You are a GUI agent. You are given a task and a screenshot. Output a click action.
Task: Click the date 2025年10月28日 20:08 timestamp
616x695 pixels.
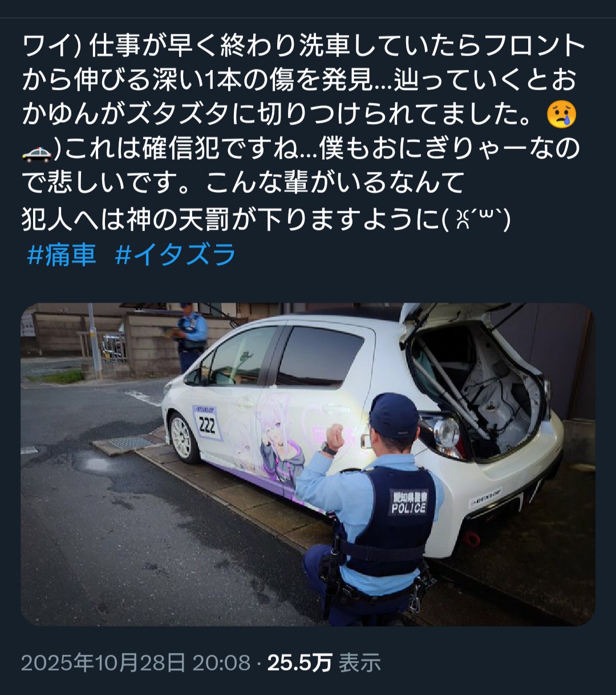click(x=136, y=662)
